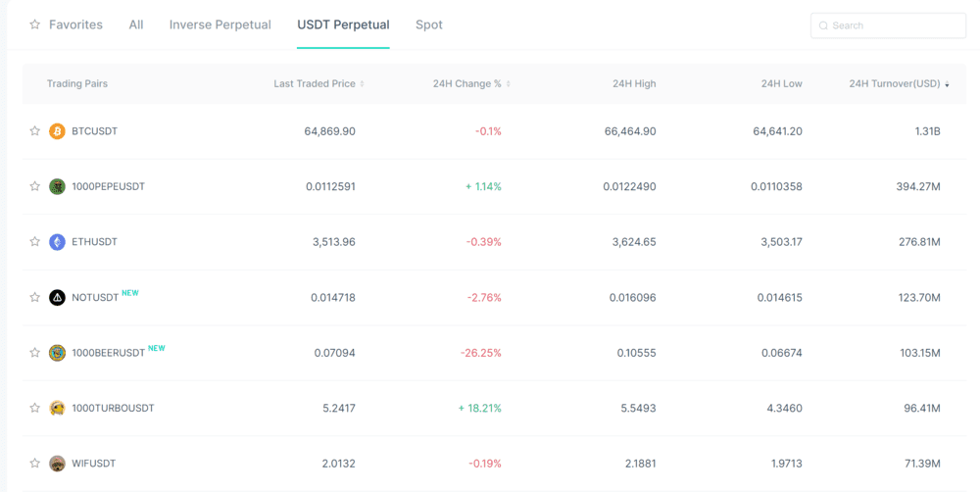Click the NEW badge beside NOTUSDT
Image resolution: width=980 pixels, height=492 pixels.
click(130, 293)
